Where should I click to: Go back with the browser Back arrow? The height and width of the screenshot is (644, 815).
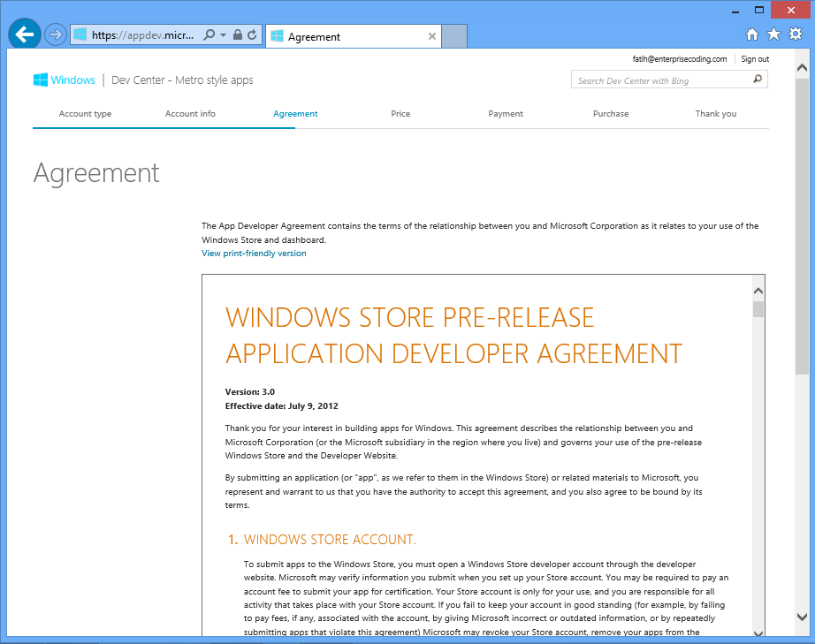25,34
